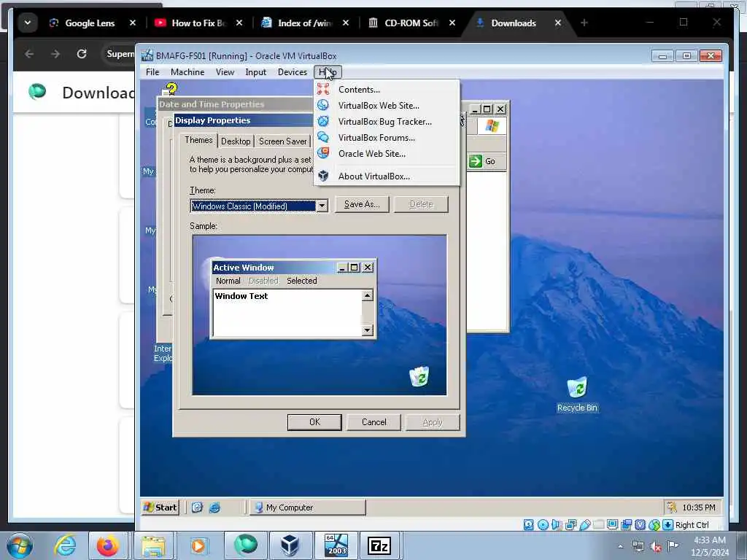Switch to the Google Lens browser tab

(90, 23)
